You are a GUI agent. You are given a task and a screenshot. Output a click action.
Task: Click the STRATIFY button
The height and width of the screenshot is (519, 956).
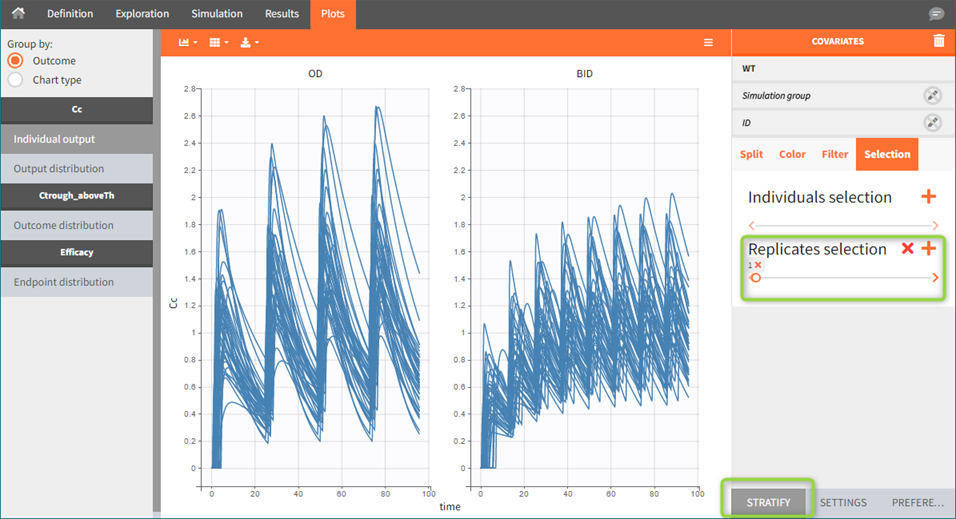point(768,502)
